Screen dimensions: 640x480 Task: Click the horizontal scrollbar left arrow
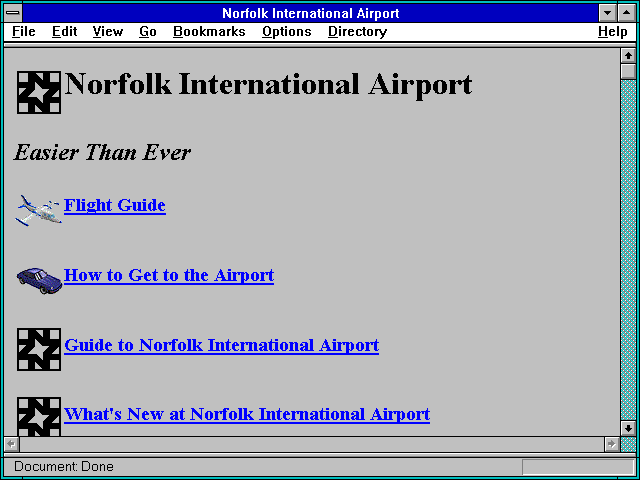12,444
